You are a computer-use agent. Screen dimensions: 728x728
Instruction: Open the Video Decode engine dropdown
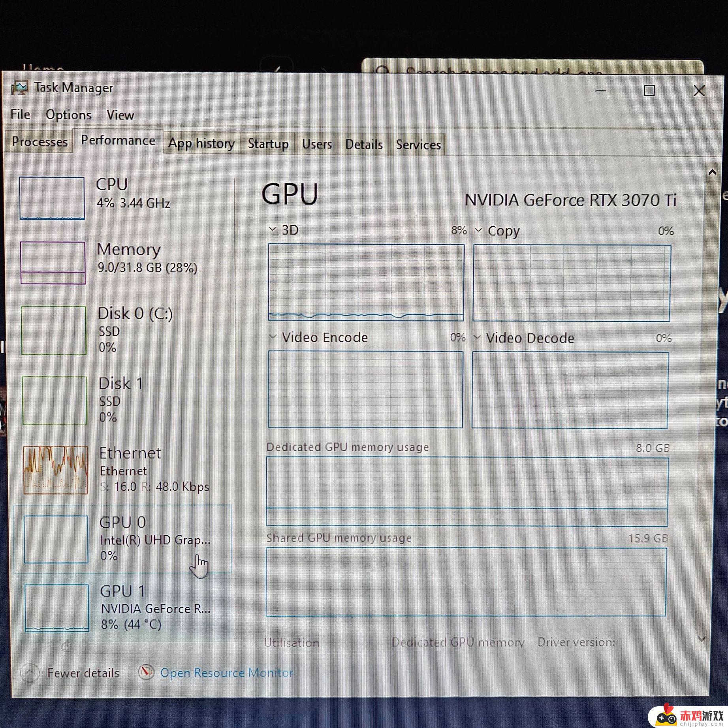(x=477, y=337)
